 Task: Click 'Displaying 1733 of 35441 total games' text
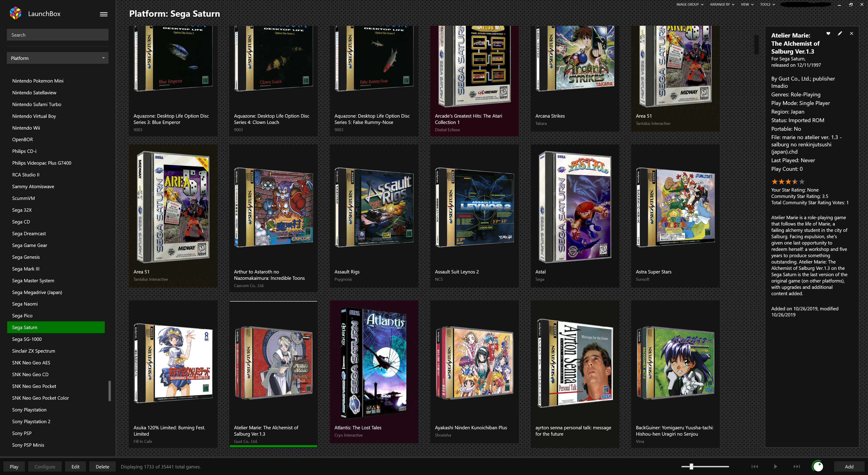[x=161, y=467]
